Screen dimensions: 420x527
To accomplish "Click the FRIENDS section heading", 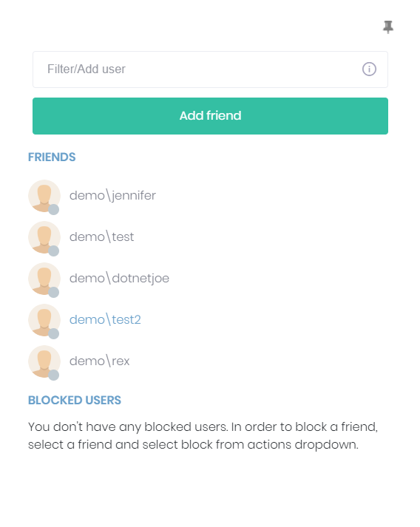I will (x=52, y=157).
